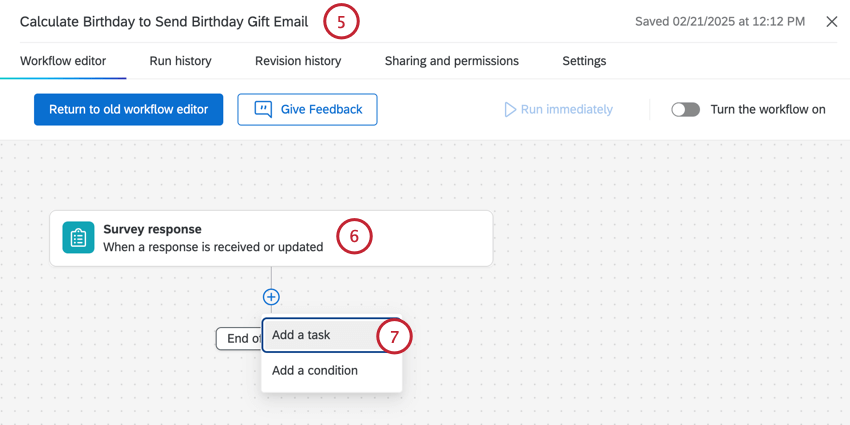
Task: Click the survey response clipboard icon
Action: (x=79, y=238)
